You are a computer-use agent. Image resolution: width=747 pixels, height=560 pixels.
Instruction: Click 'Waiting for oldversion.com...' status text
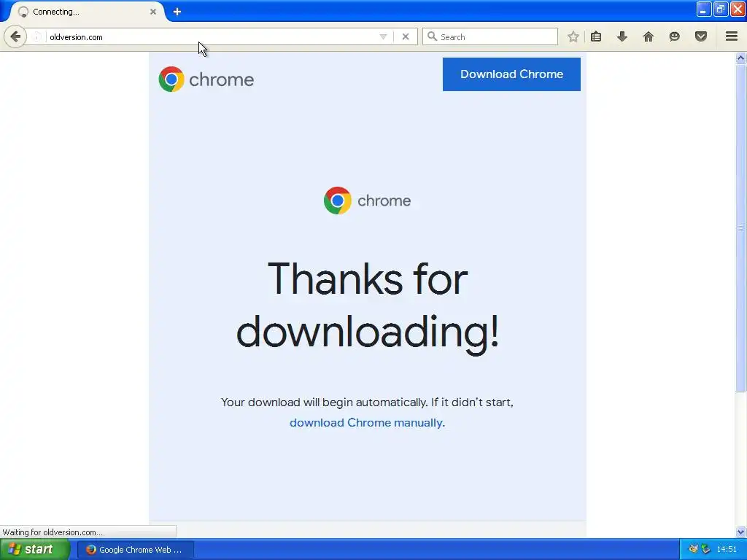pos(53,532)
